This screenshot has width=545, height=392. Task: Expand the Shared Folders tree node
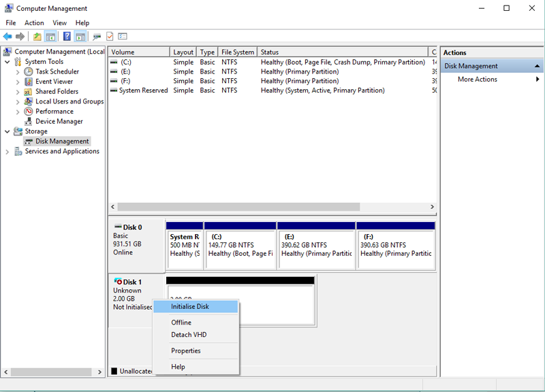point(18,92)
